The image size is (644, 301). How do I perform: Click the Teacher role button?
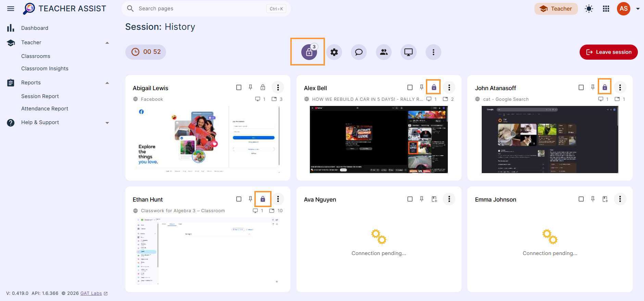pyautogui.click(x=556, y=9)
